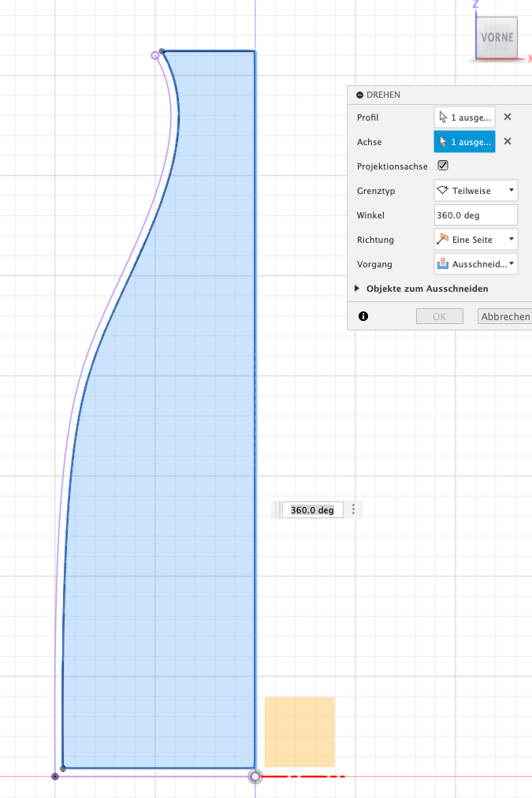The image size is (532, 798).
Task: Cancel the revolve with Abbrechen
Action: (505, 316)
